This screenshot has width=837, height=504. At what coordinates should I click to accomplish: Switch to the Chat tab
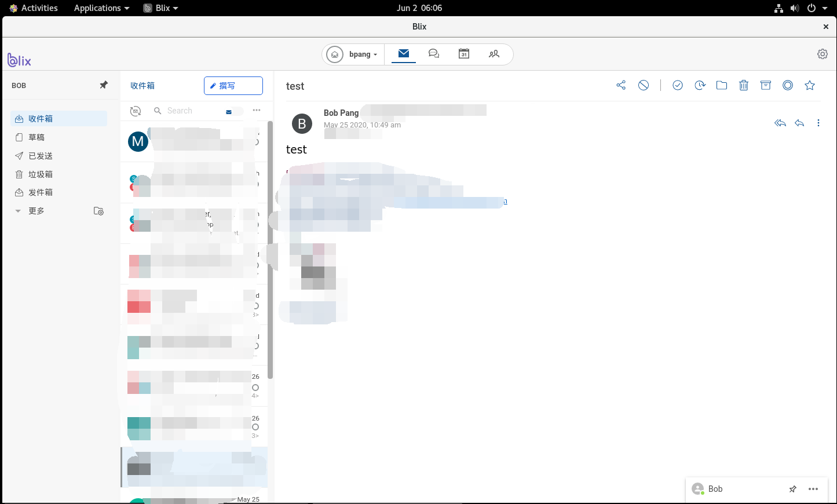coord(434,54)
